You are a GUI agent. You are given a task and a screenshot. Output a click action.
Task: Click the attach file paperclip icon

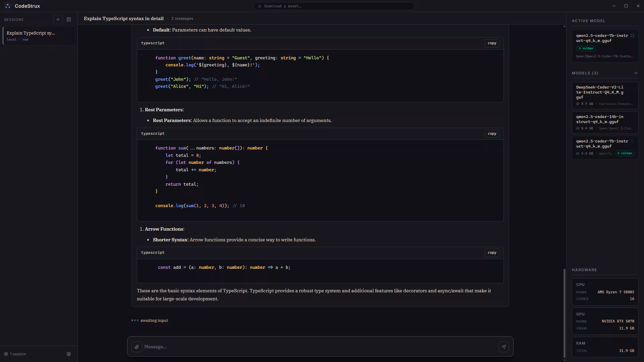(137, 347)
